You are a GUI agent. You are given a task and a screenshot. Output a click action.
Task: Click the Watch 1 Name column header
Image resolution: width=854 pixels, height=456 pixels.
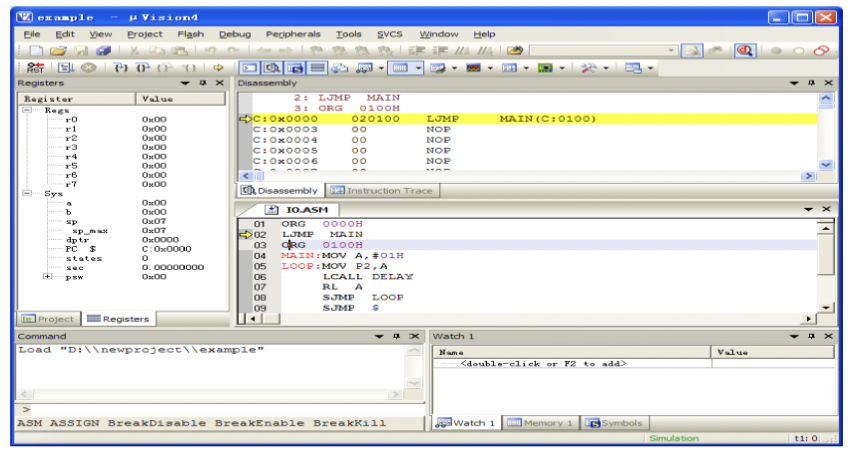[x=572, y=352]
